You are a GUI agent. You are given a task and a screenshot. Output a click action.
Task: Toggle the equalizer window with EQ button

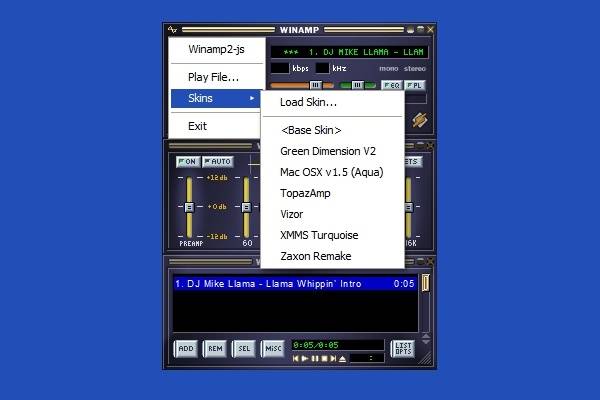pos(391,85)
